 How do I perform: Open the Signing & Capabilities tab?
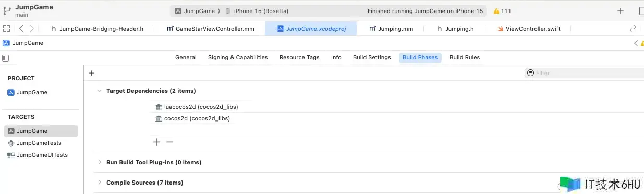click(x=238, y=57)
